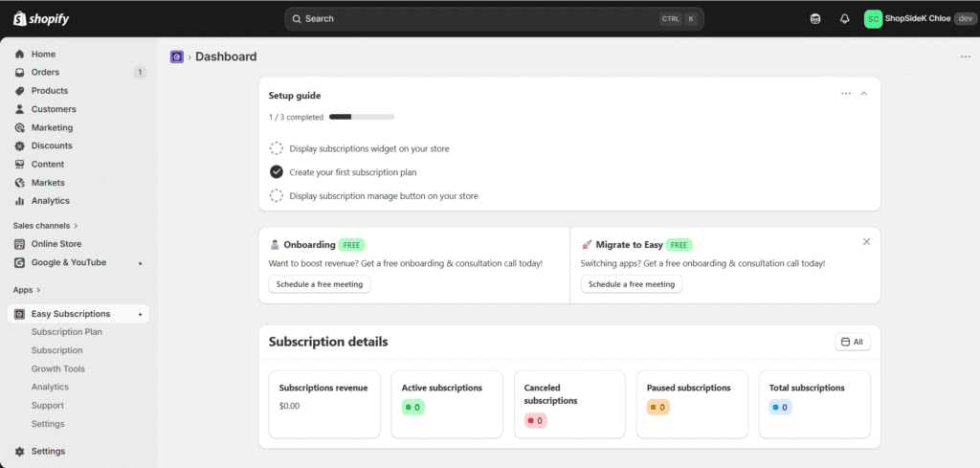Click the Analytics bar chart icon
This screenshot has height=468, width=980.
pos(19,201)
